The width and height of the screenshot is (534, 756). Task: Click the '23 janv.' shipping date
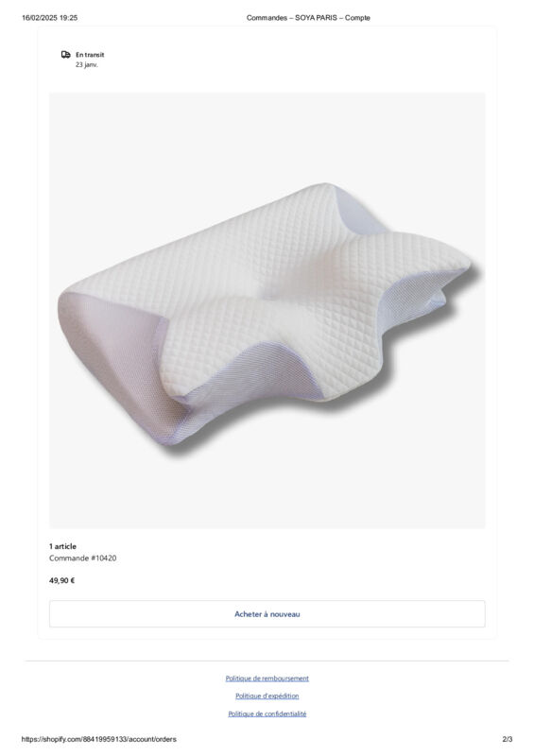coord(86,64)
